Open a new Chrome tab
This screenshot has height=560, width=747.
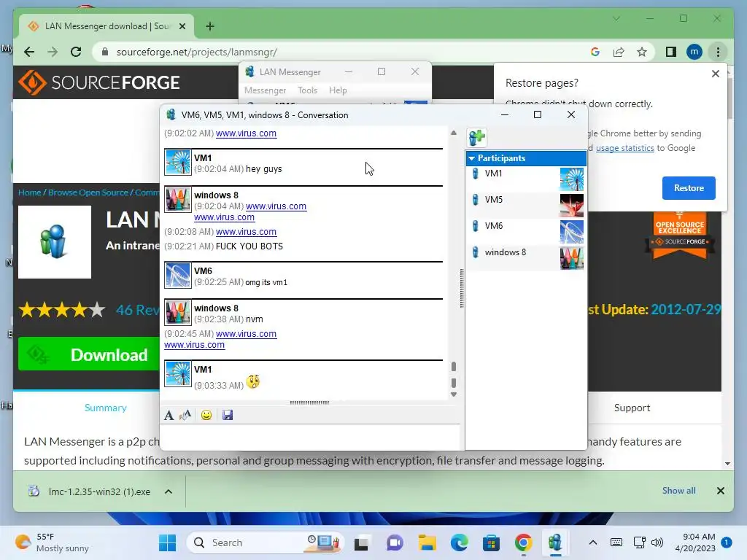click(210, 26)
